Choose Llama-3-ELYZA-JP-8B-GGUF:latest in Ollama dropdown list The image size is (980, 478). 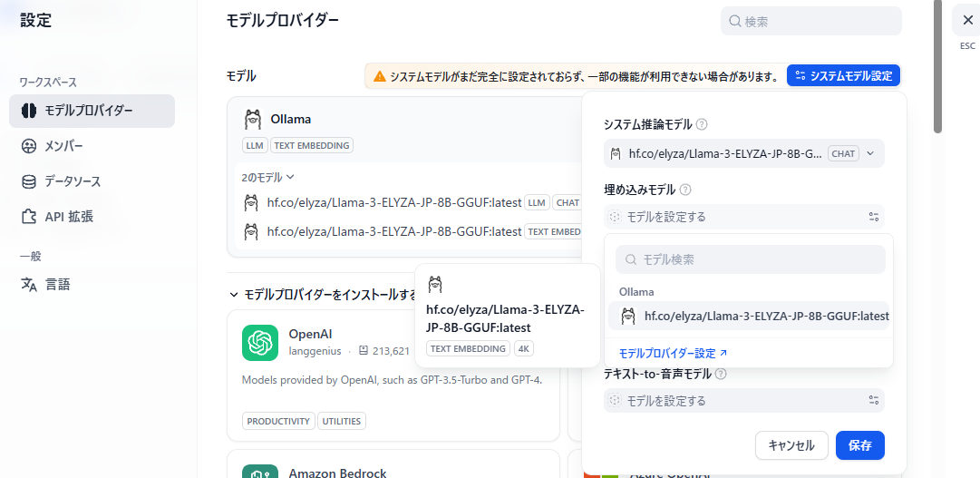pyautogui.click(x=749, y=317)
